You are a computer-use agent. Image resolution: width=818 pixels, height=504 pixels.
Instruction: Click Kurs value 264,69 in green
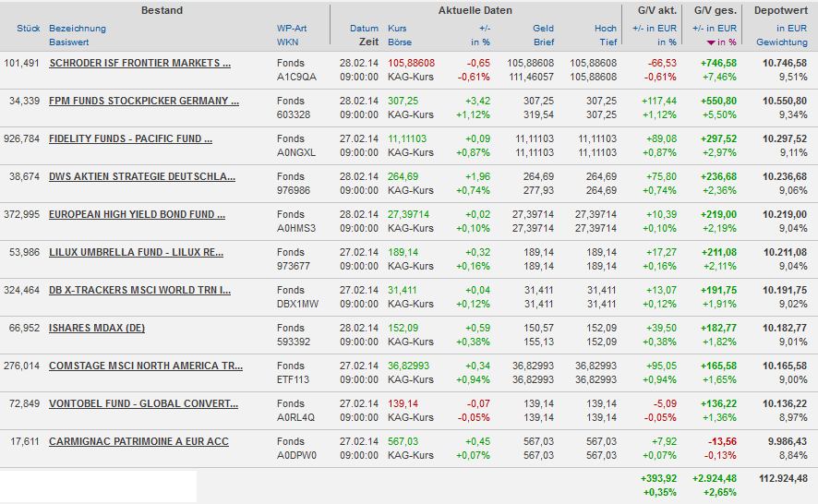click(403, 176)
